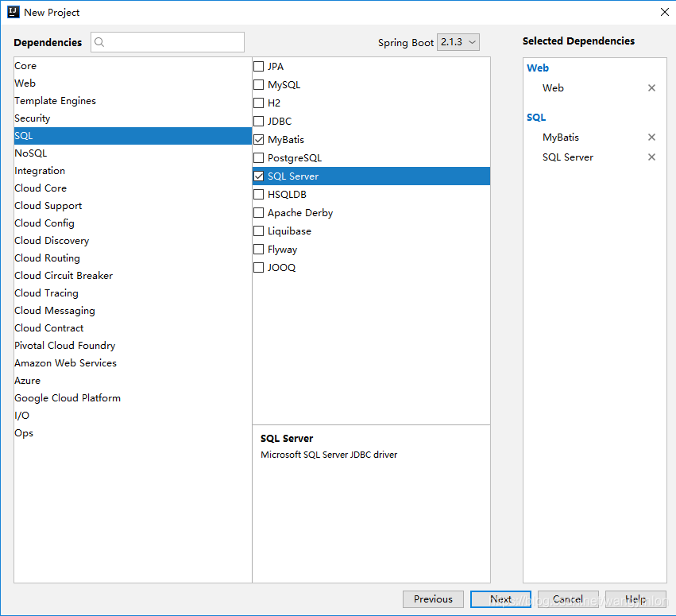
Task: Choose Cloud Config category
Action: [x=133, y=223]
